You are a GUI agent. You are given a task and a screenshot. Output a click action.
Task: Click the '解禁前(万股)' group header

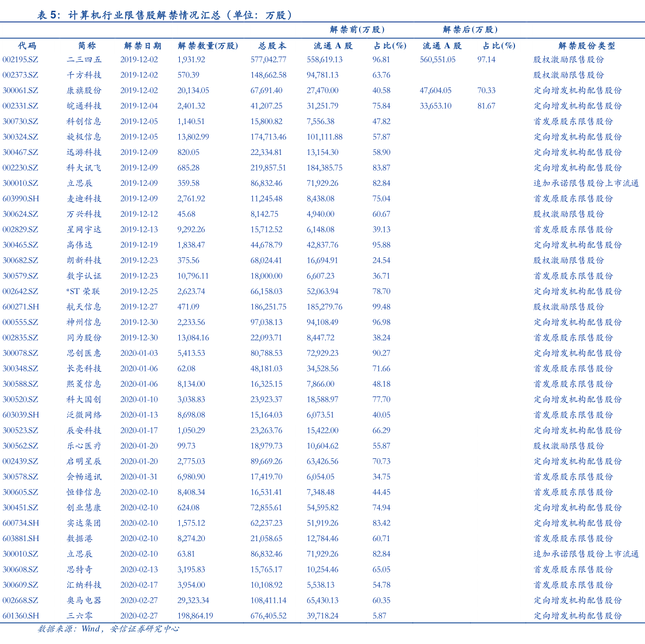(357, 30)
